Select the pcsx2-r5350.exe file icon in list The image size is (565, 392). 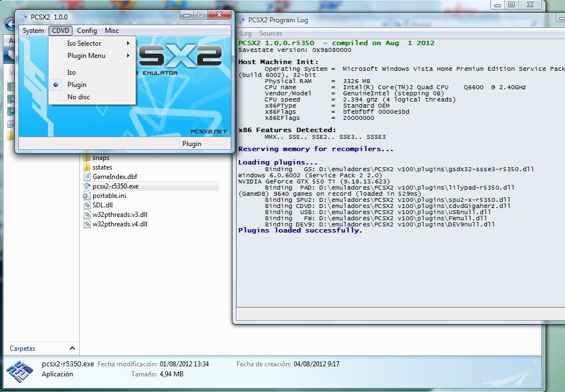pyautogui.click(x=87, y=186)
